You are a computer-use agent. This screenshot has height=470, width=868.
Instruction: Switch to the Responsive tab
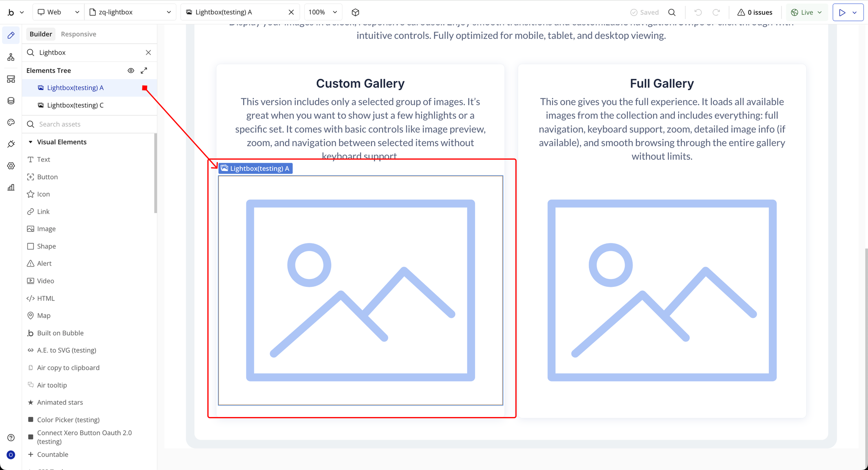(78, 34)
